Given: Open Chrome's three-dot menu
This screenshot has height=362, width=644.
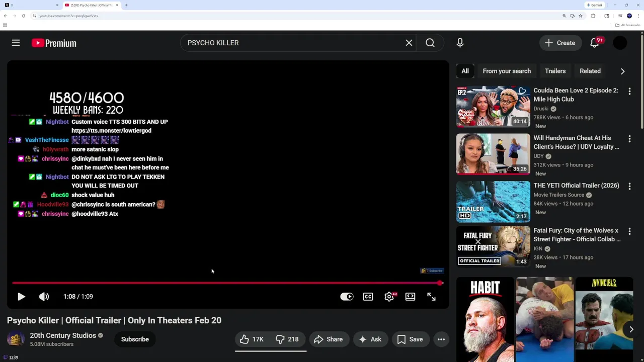Looking at the screenshot, I should 638,16.
